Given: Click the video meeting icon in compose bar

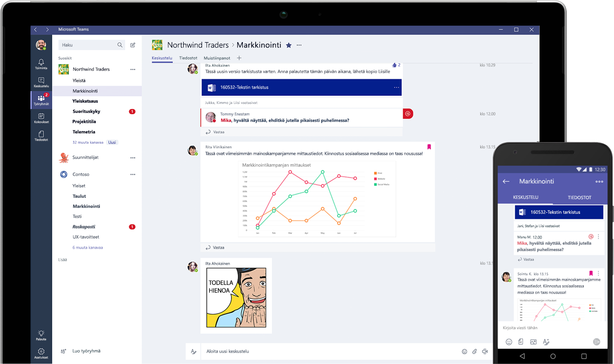Looking at the screenshot, I should pos(485,351).
